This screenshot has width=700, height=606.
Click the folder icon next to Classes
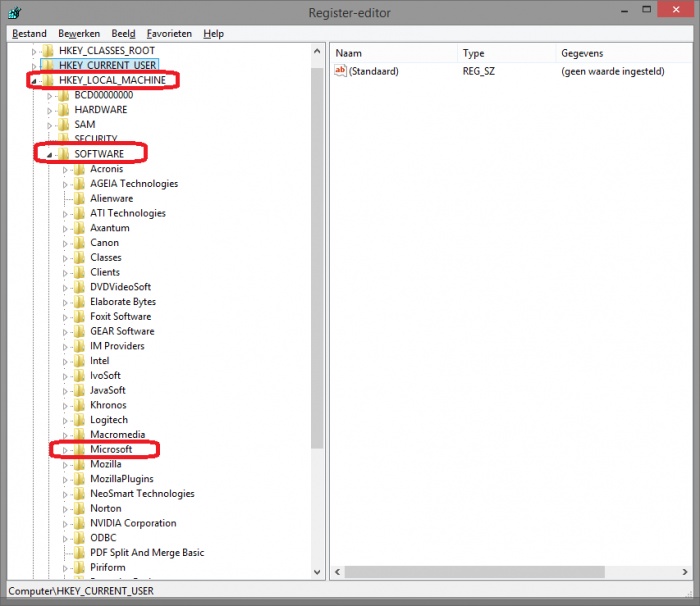click(x=79, y=257)
